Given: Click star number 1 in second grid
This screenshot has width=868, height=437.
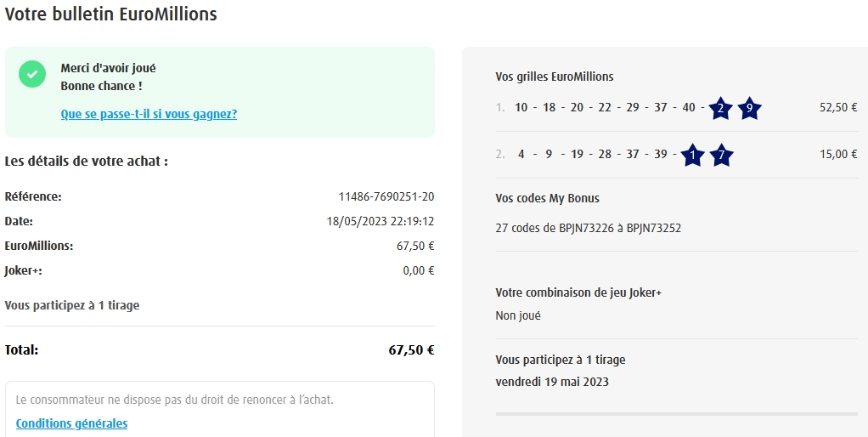Looking at the screenshot, I should click(693, 155).
